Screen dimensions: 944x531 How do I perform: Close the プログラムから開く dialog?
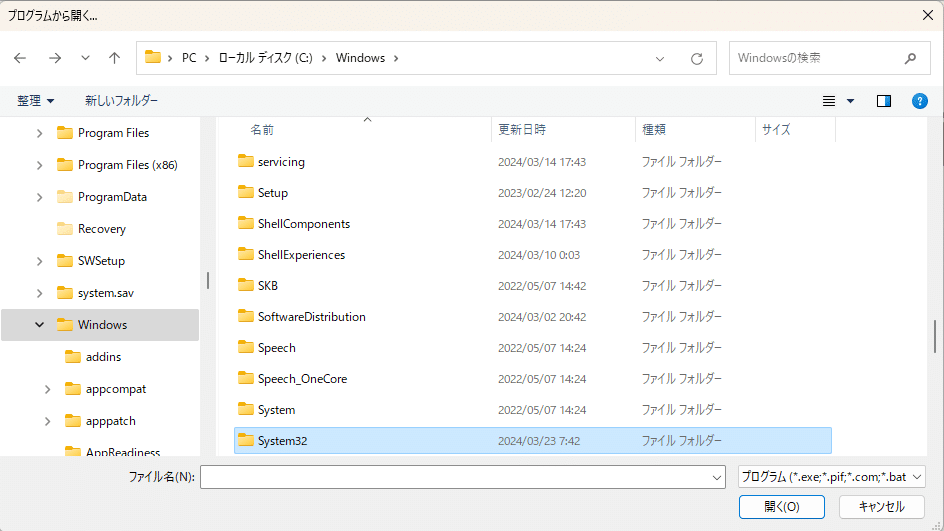point(928,15)
